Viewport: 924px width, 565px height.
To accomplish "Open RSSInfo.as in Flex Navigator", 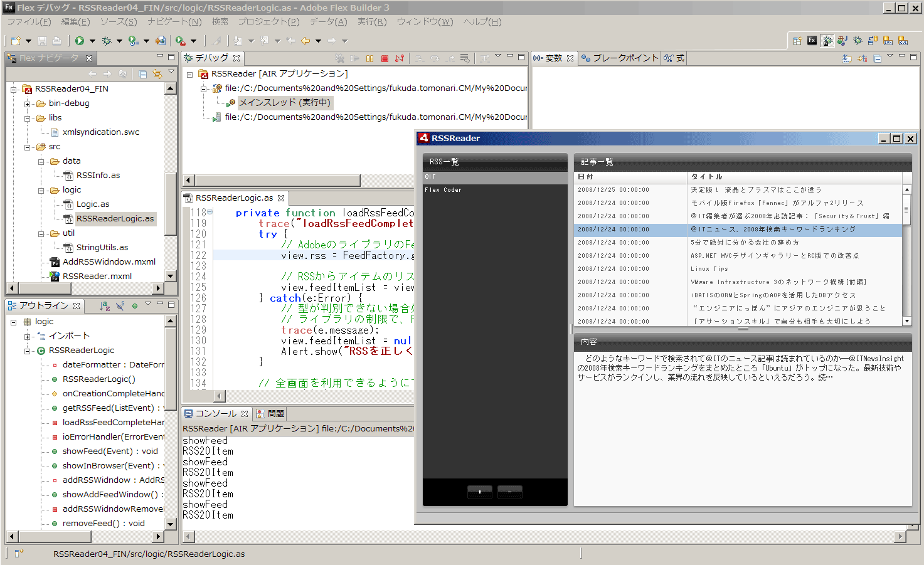I will [x=98, y=176].
